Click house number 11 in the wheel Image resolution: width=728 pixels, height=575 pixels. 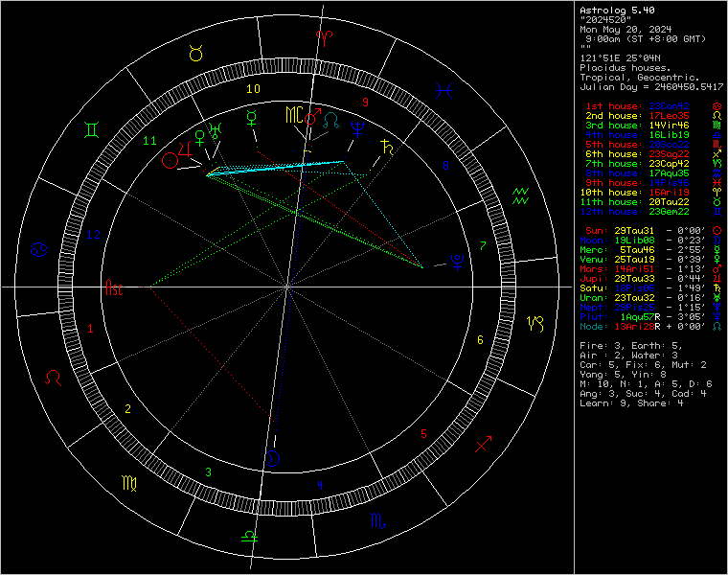[x=149, y=140]
